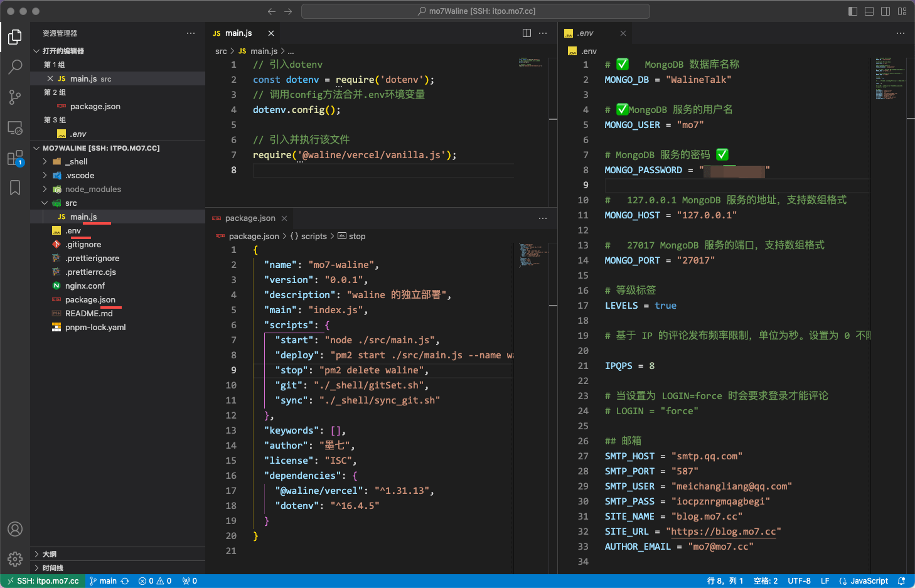Open the Source Control view icon
The height and width of the screenshot is (588, 915).
(x=15, y=97)
